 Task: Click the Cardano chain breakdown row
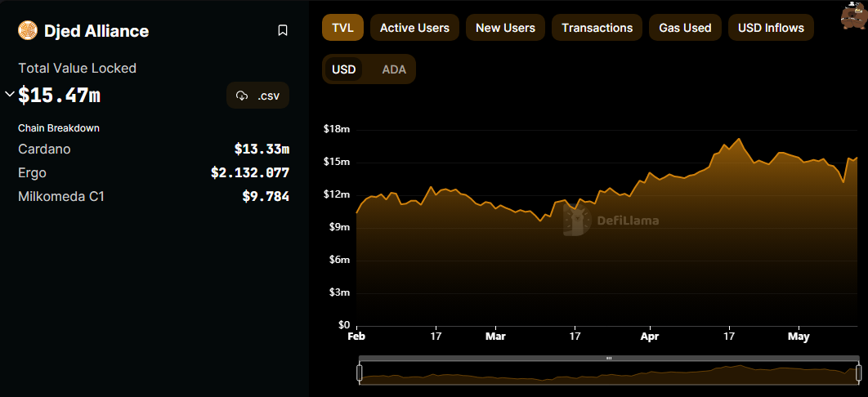tap(154, 149)
